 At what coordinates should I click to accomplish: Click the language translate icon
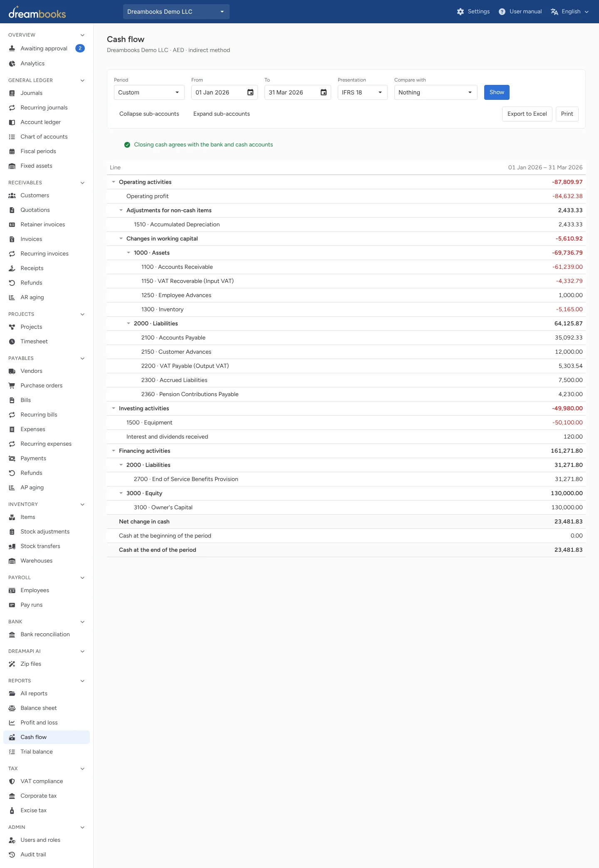(554, 12)
